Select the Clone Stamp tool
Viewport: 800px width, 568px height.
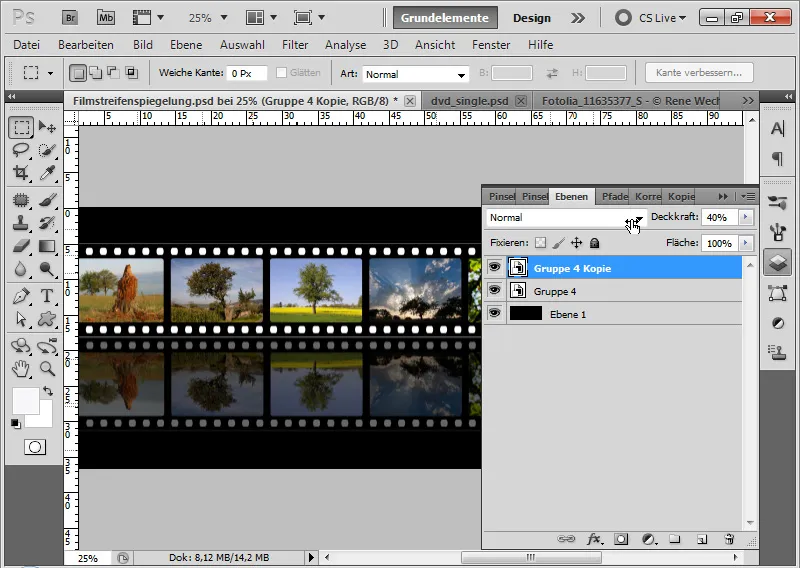(21, 223)
